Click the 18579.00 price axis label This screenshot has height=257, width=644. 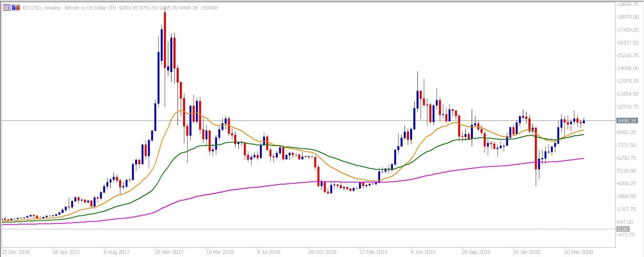point(627,17)
